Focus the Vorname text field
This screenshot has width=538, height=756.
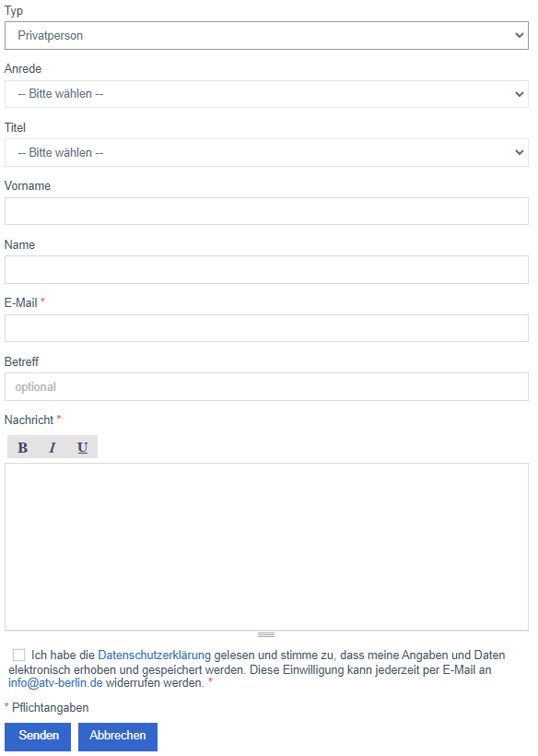click(x=266, y=211)
